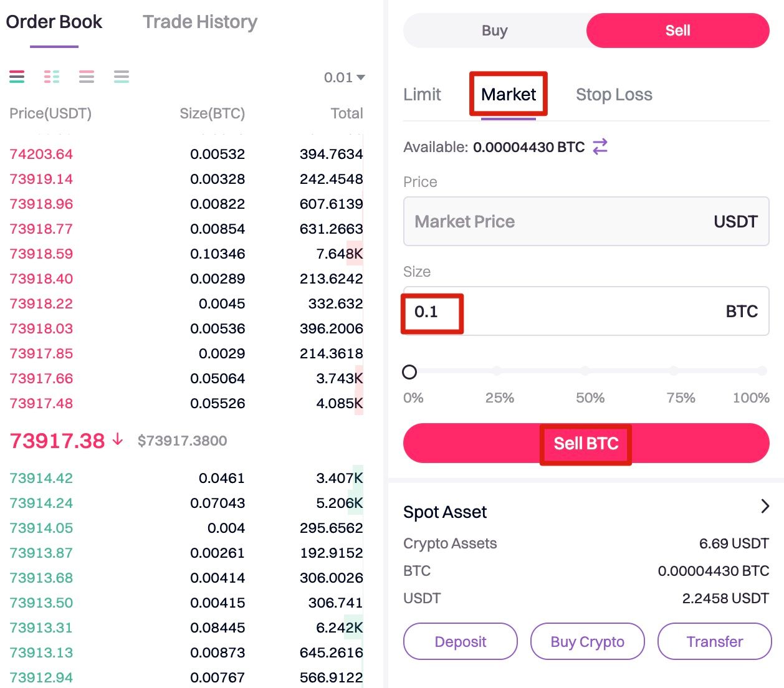Click the Transfer button
The height and width of the screenshot is (688, 784).
tap(714, 641)
